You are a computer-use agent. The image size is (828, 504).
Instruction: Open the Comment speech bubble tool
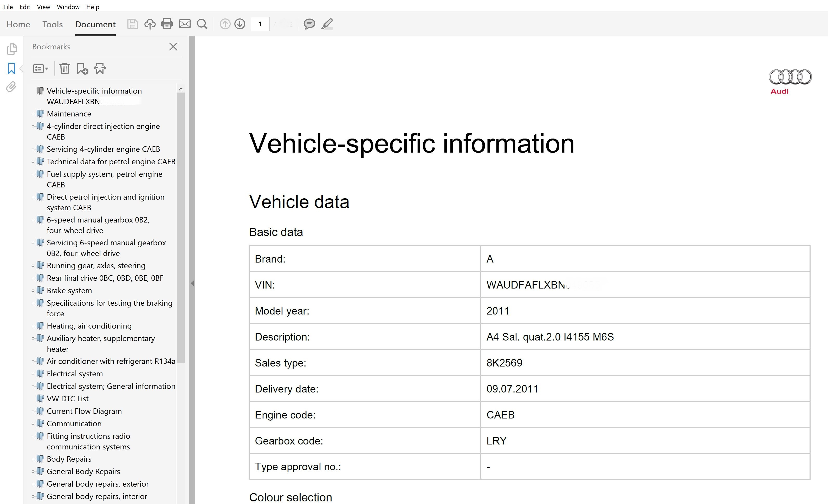[x=309, y=24]
